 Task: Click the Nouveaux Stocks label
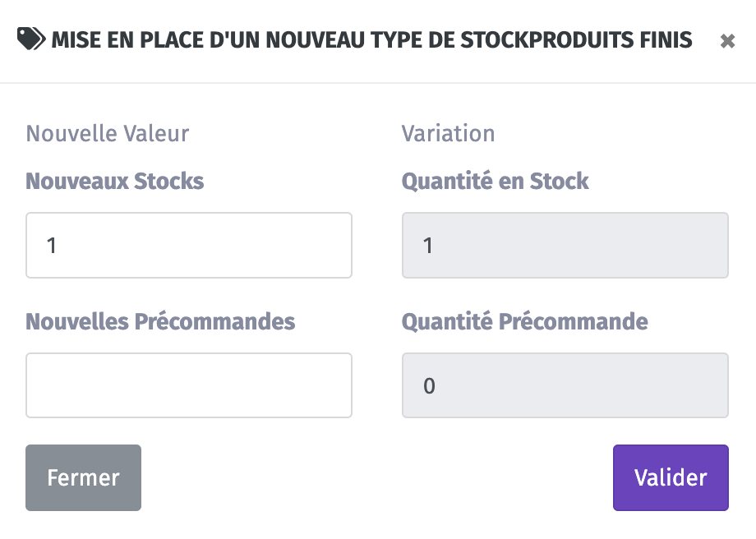pos(115,182)
